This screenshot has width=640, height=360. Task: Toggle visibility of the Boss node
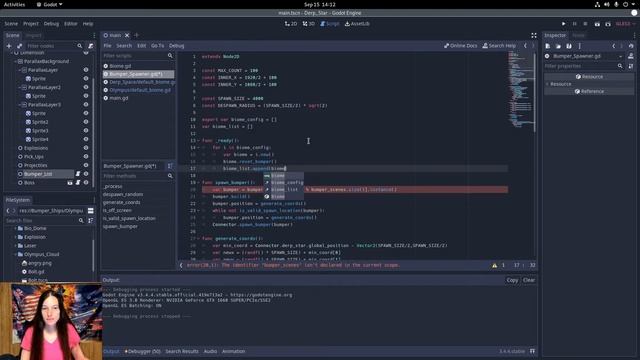[x=86, y=182]
